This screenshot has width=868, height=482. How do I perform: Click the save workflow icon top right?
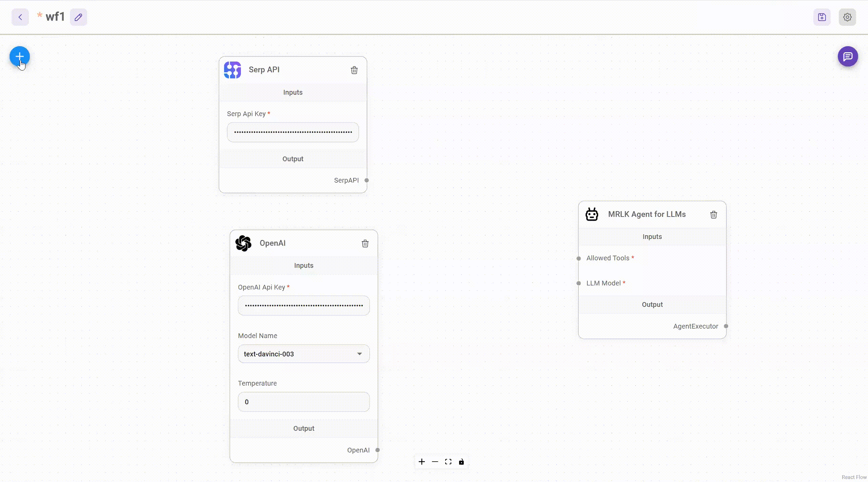click(822, 17)
